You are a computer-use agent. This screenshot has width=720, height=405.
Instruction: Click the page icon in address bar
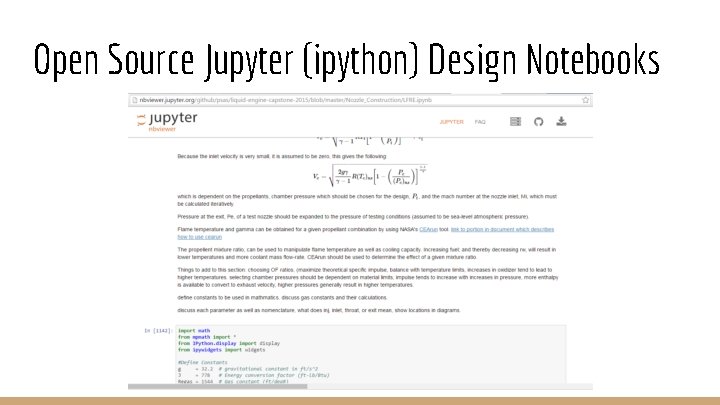[x=135, y=100]
